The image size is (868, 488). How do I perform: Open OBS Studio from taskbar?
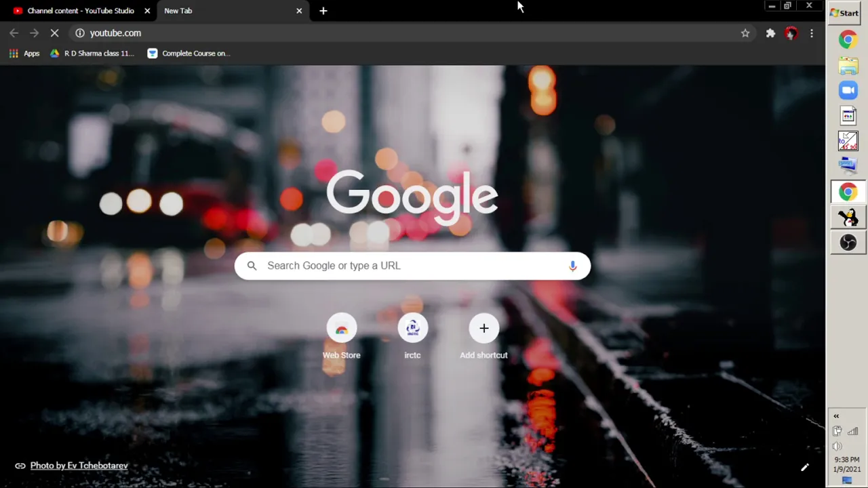point(848,243)
